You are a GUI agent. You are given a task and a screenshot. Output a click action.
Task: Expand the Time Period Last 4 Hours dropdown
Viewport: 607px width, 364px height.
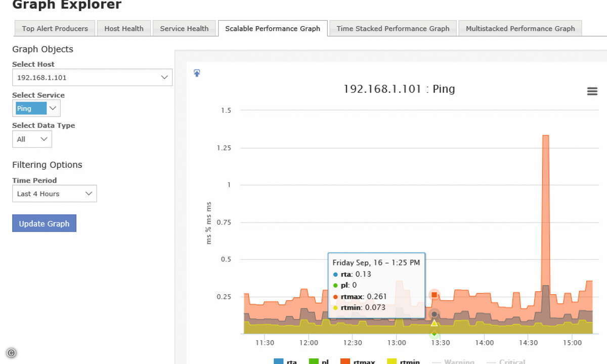click(54, 194)
